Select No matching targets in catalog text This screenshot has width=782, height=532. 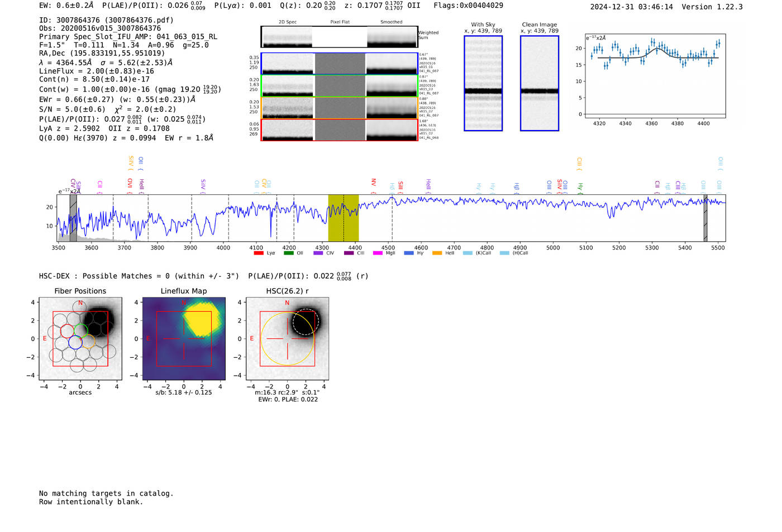[x=106, y=493]
